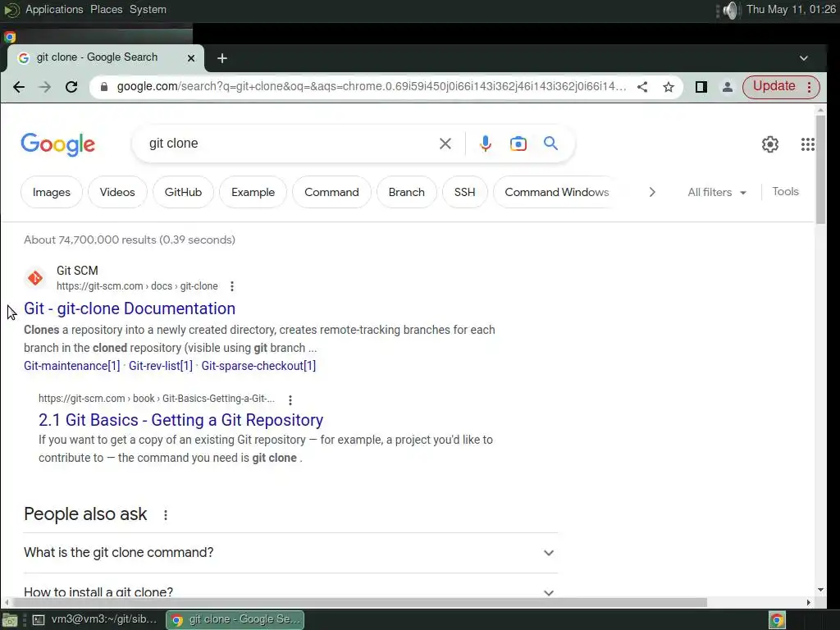
Task: Click the Google logo
Action: point(58,144)
